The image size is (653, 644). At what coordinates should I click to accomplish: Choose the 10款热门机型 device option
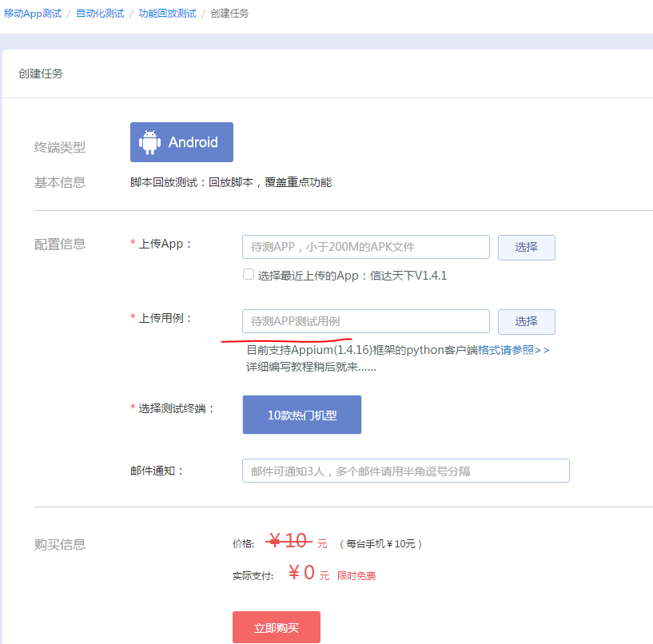click(x=301, y=415)
